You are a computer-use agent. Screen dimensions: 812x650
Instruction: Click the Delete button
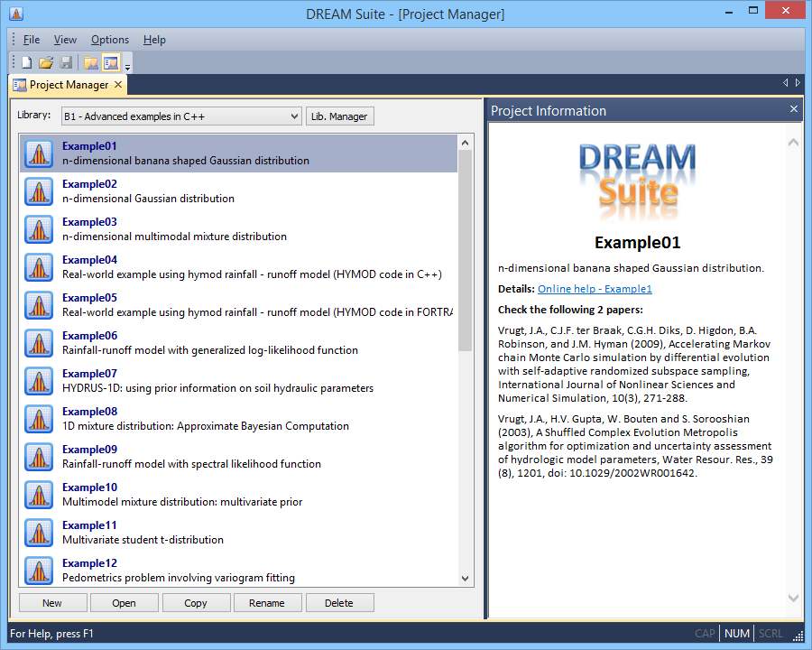pyautogui.click(x=339, y=603)
